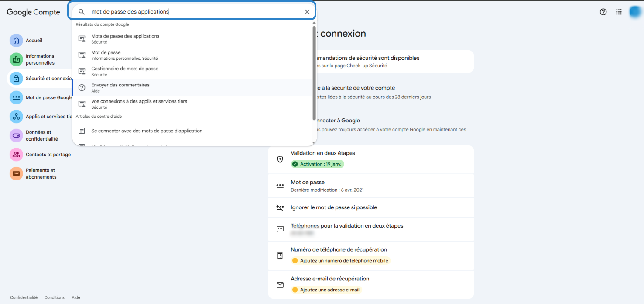
Task: Click the Mot de passe Google sidebar icon
Action: 16,97
